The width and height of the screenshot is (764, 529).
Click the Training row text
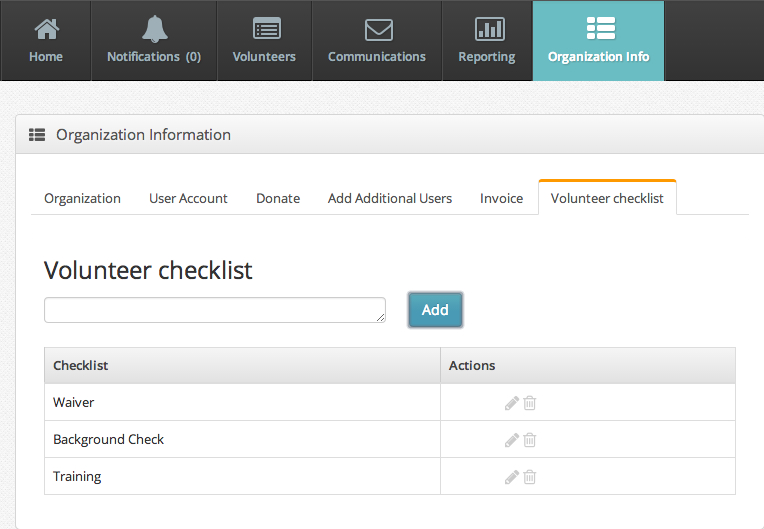77,476
